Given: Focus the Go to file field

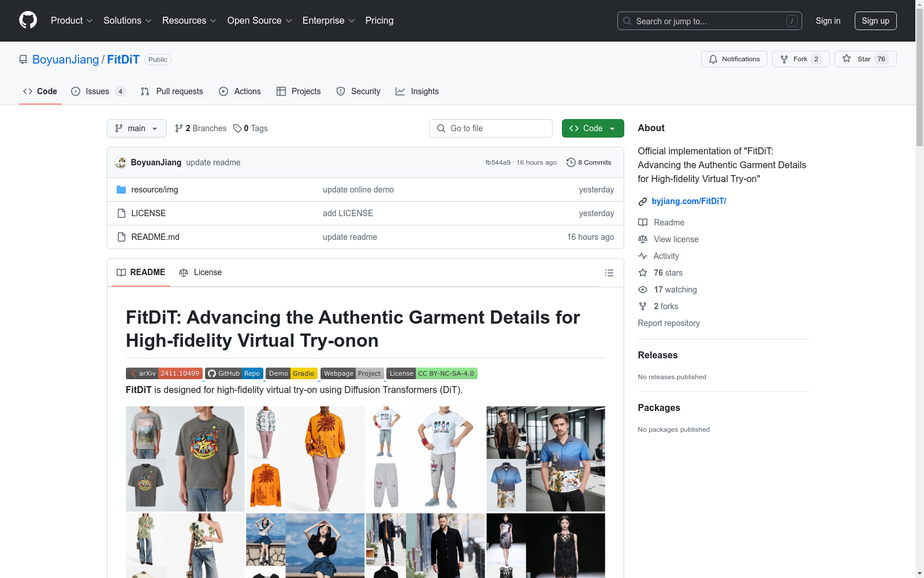Looking at the screenshot, I should point(491,128).
